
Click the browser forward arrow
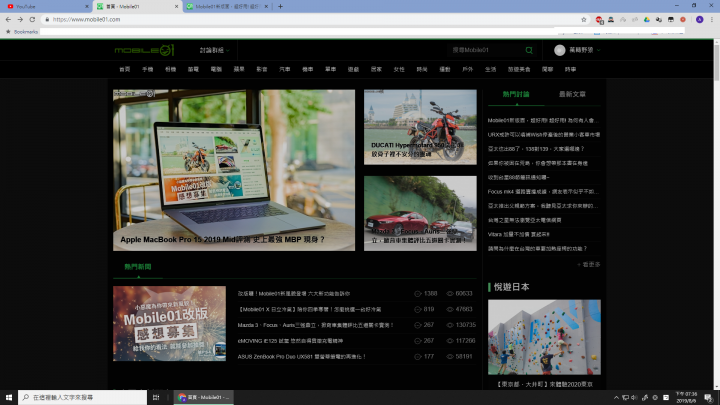coord(20,19)
